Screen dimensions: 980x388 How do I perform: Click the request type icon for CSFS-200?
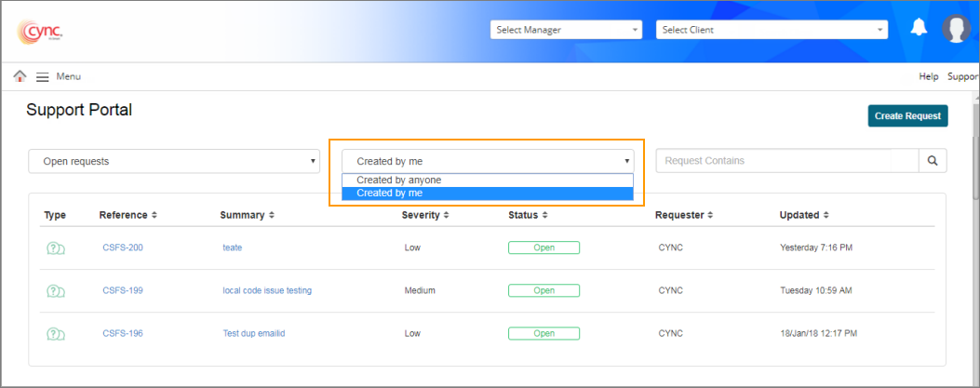coord(56,248)
